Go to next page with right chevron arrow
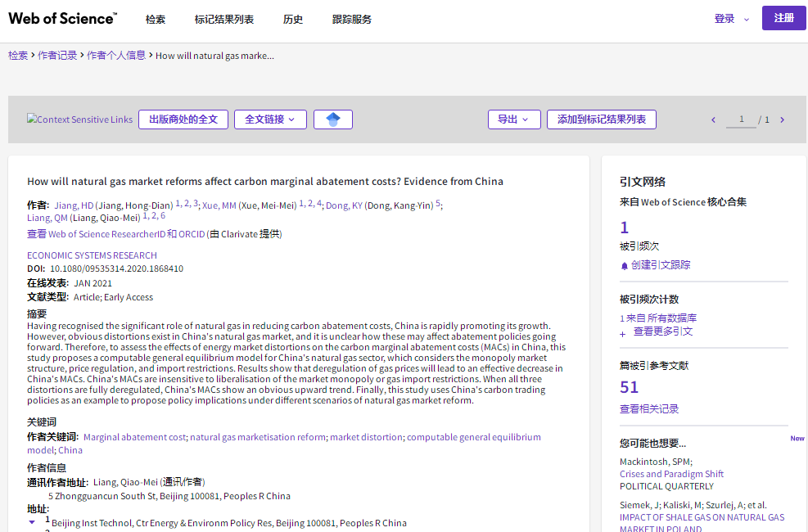The image size is (808, 532). [x=782, y=119]
